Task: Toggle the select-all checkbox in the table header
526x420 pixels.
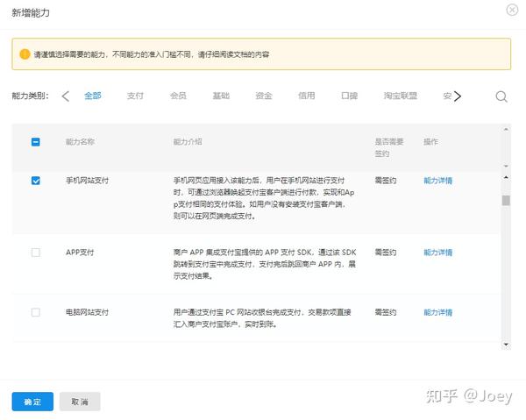Action: (36, 142)
